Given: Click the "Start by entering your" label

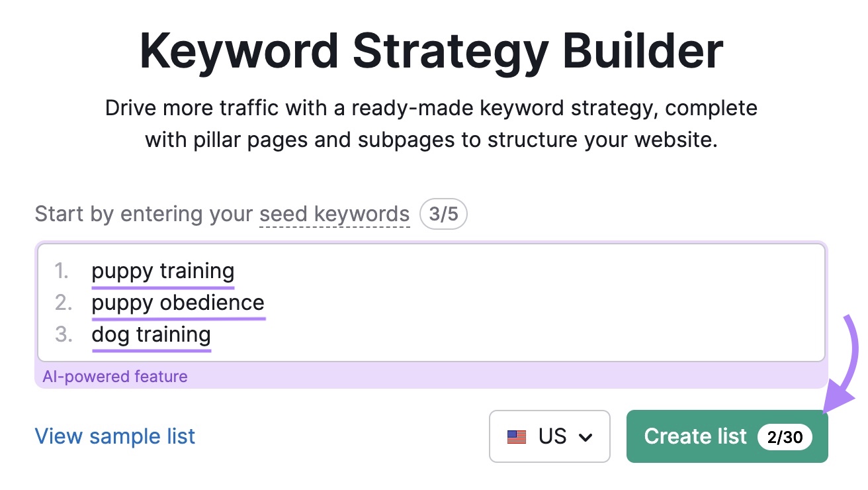Looking at the screenshot, I should pyautogui.click(x=144, y=215).
